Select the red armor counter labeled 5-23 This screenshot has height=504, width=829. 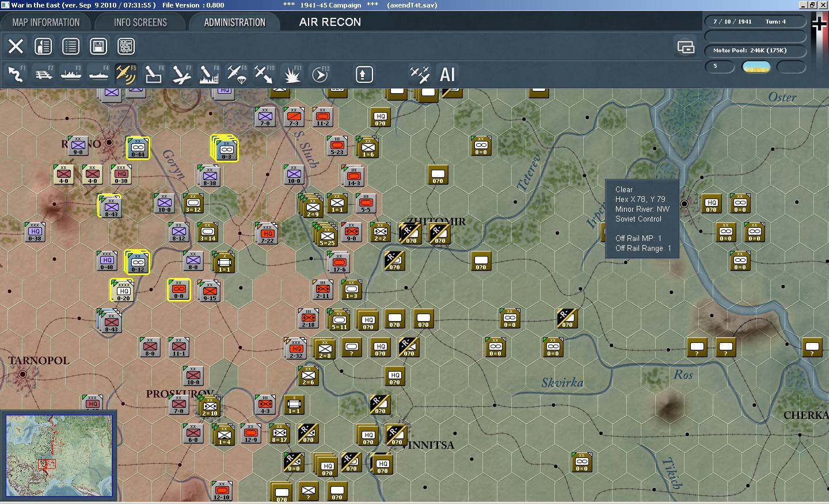[x=337, y=146]
